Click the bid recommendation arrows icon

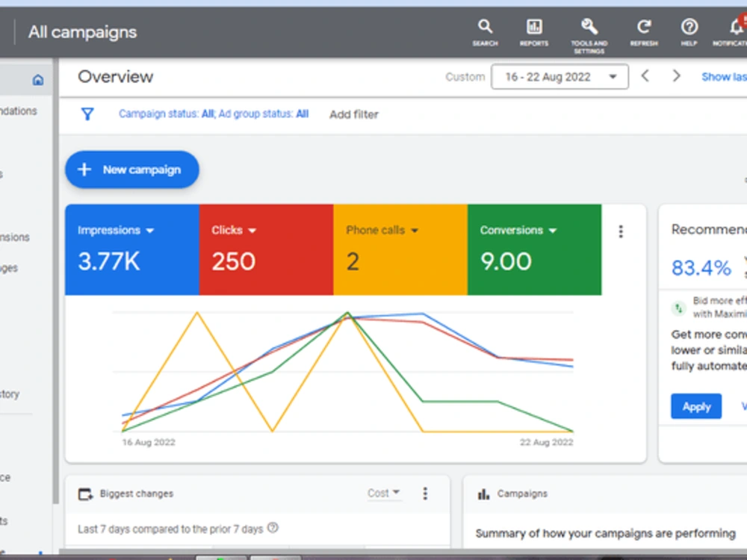tap(679, 308)
